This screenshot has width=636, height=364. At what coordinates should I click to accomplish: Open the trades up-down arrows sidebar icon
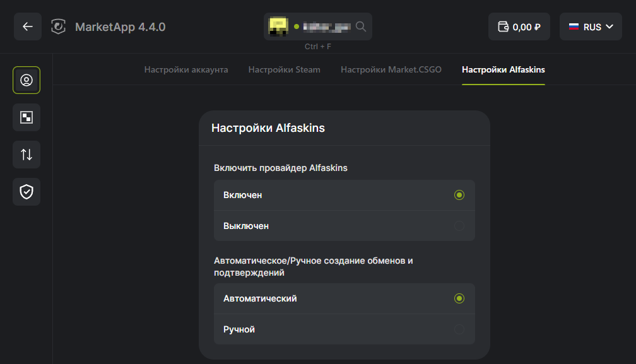[x=26, y=155]
